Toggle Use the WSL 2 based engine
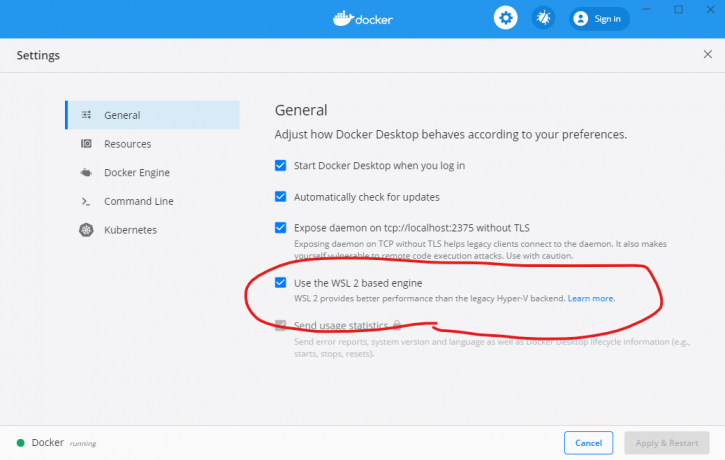725x460 pixels. point(280,282)
